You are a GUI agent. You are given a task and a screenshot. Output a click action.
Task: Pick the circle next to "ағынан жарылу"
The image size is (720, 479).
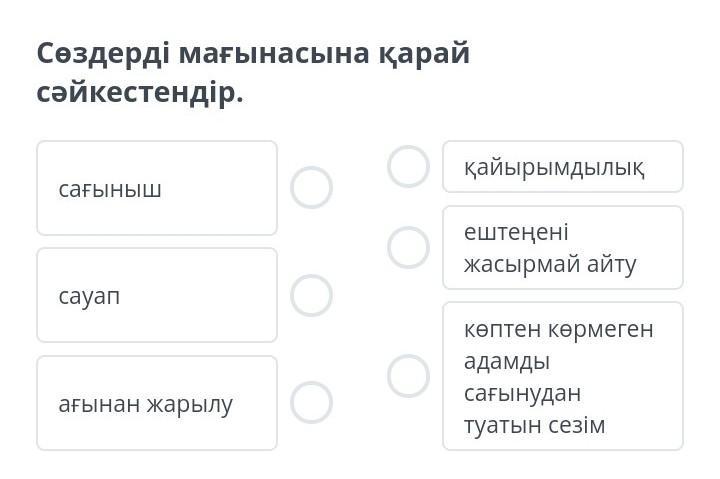tap(311, 402)
